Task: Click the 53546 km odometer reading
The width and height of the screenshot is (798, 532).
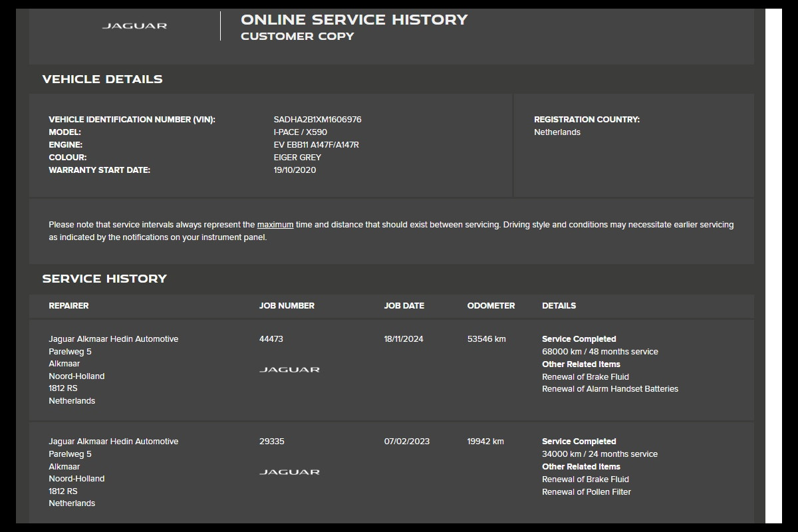Action: tap(486, 339)
